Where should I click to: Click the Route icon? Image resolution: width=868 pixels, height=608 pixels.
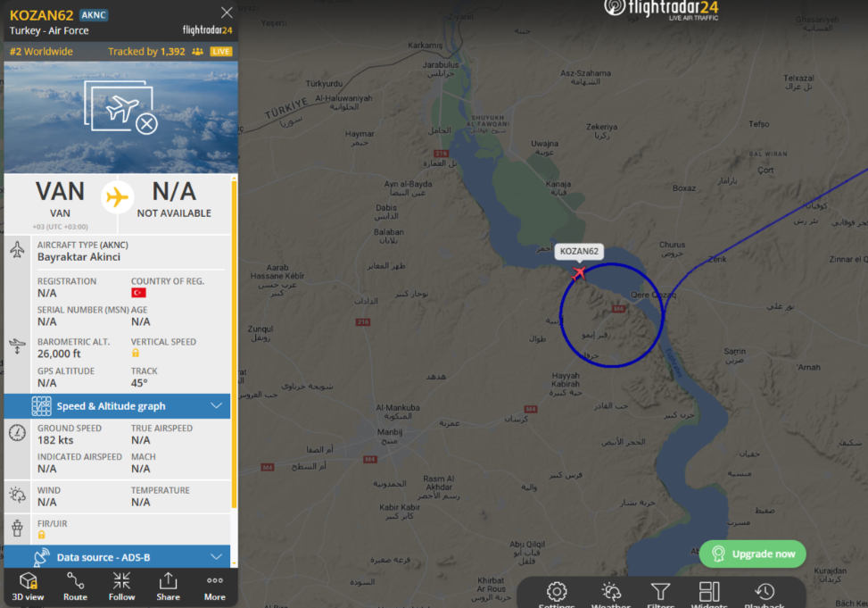click(x=75, y=587)
